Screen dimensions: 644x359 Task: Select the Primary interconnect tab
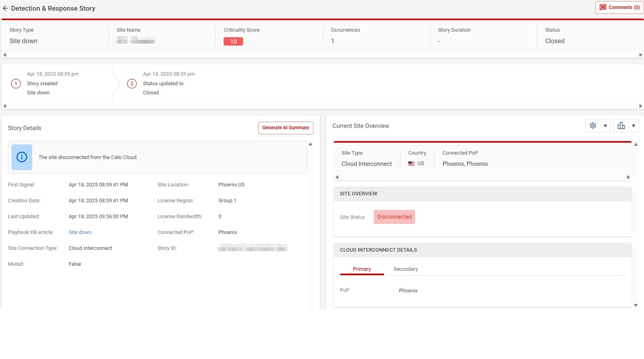[361, 269]
